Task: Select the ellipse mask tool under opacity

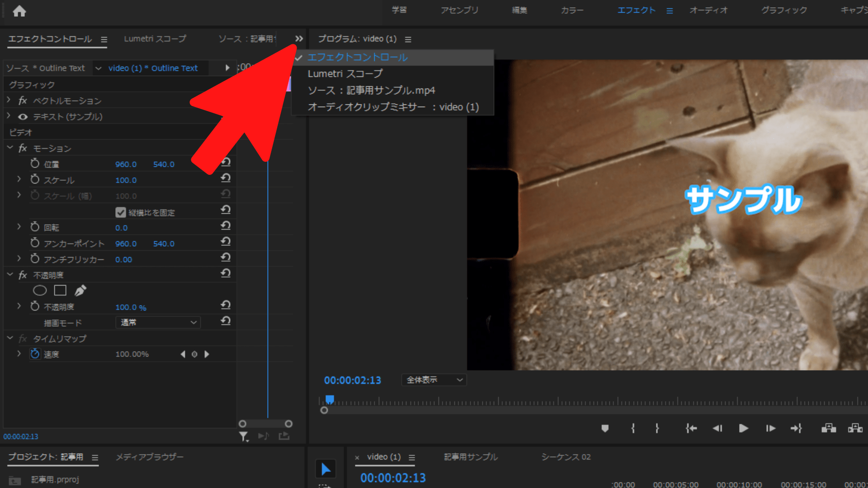Action: 40,291
